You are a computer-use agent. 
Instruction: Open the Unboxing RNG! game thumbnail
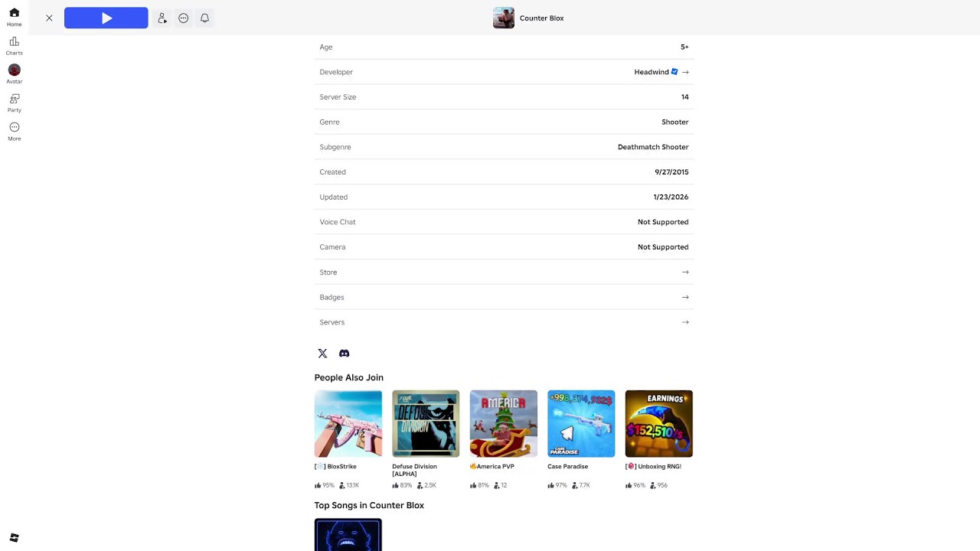coord(659,424)
